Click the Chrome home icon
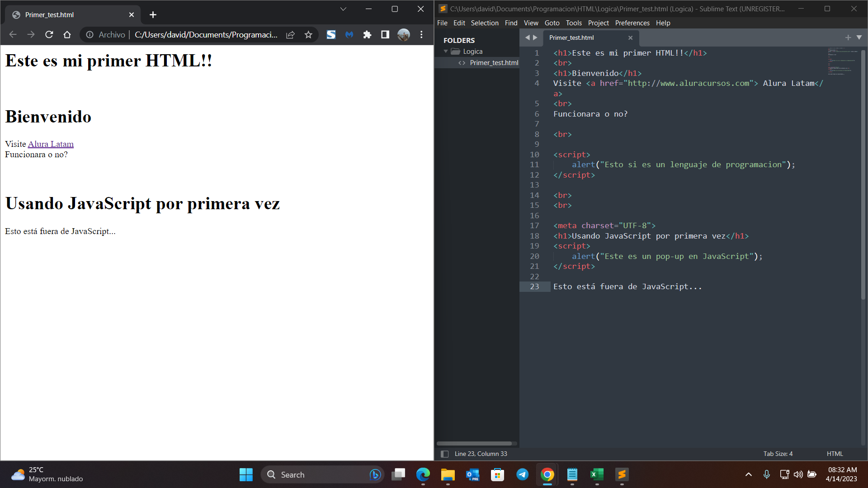The width and height of the screenshot is (868, 488). click(67, 35)
